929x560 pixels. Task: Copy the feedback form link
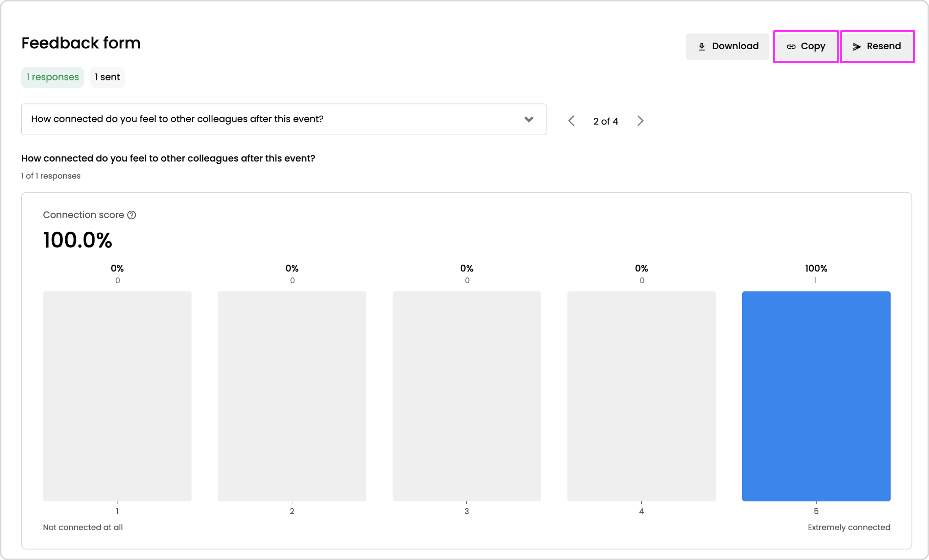point(806,46)
